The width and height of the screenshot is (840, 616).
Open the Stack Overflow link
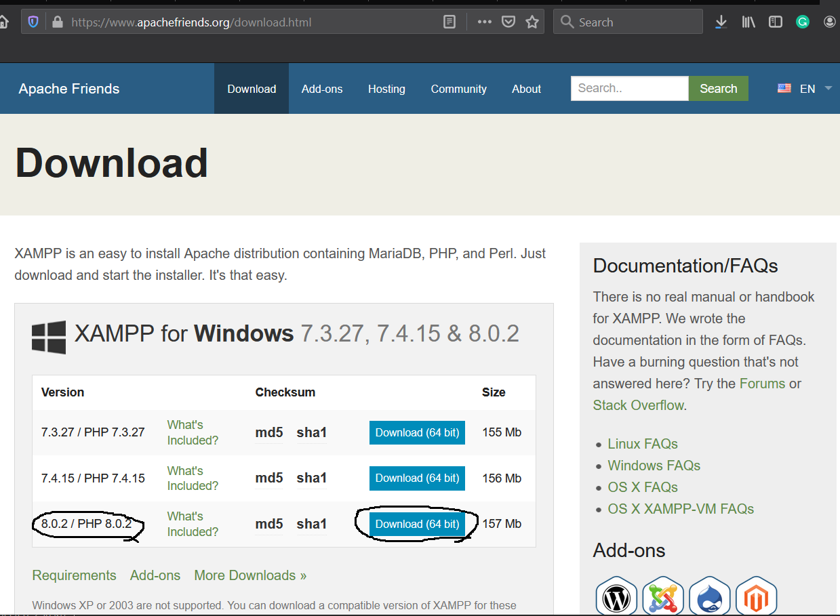pyautogui.click(x=639, y=405)
